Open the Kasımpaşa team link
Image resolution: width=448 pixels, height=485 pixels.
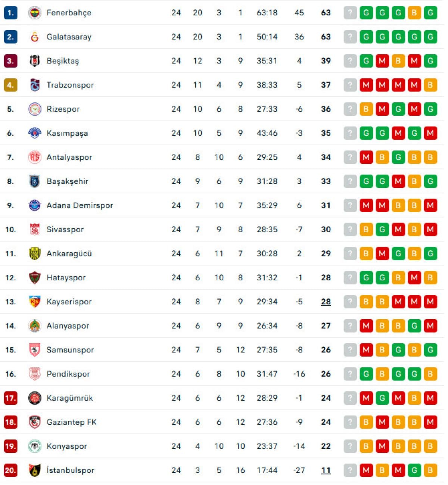coord(67,133)
